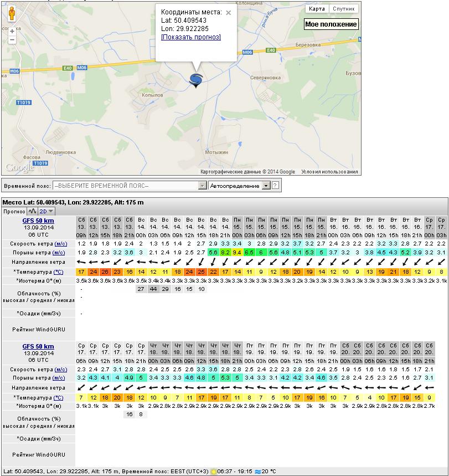Open the timezone help question mark
The image size is (449, 476).
coord(275,186)
